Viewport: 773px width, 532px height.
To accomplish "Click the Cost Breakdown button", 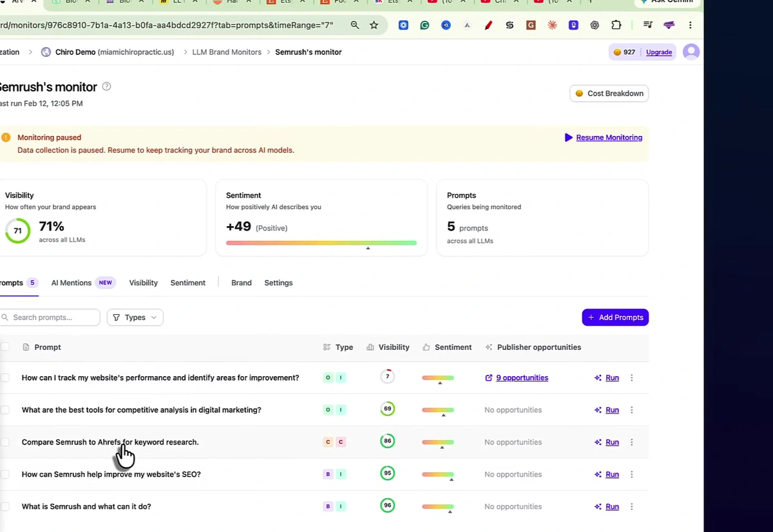I will (609, 93).
